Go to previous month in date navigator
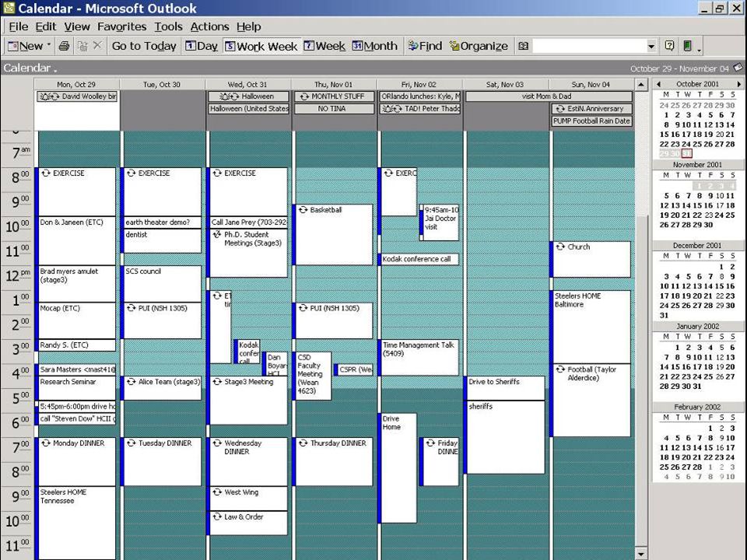Screen dimensions: 747x560 658,84
